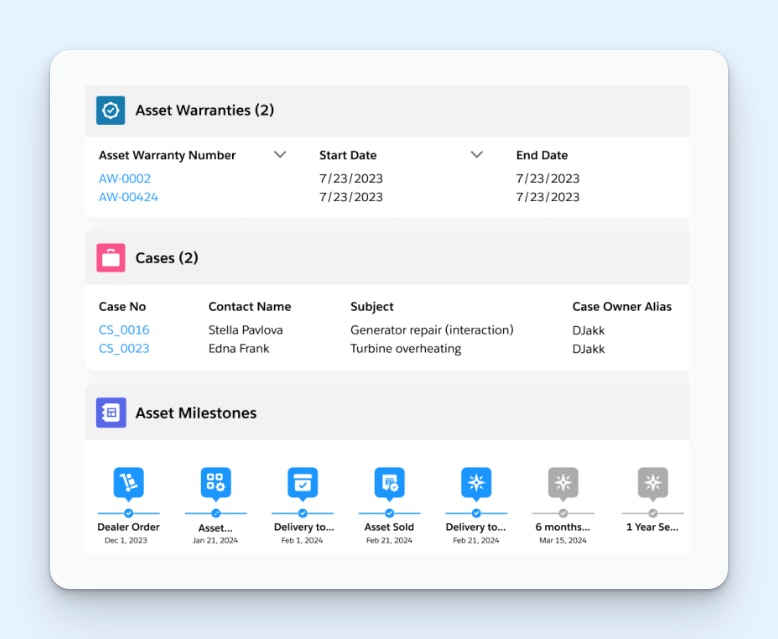Open case CS_0016 link
This screenshot has height=639, width=778.
coord(124,330)
